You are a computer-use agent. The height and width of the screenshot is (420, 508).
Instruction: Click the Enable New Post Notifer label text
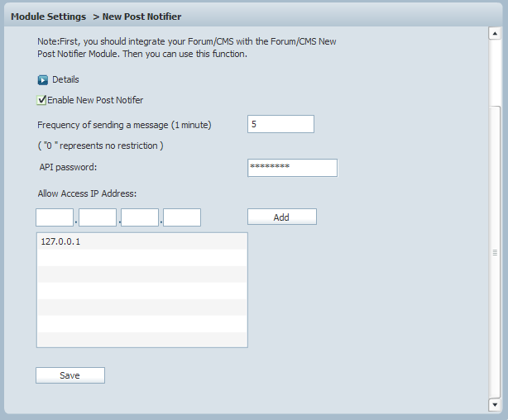point(95,100)
